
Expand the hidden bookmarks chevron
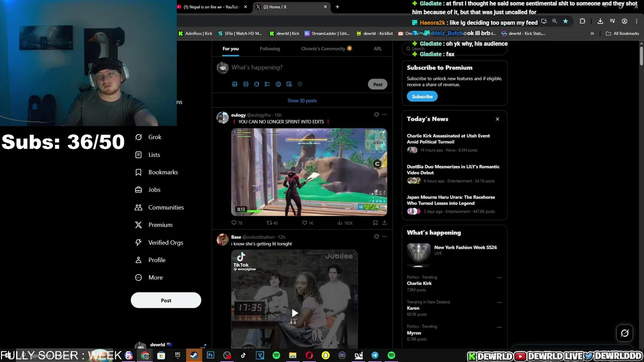coord(592,34)
